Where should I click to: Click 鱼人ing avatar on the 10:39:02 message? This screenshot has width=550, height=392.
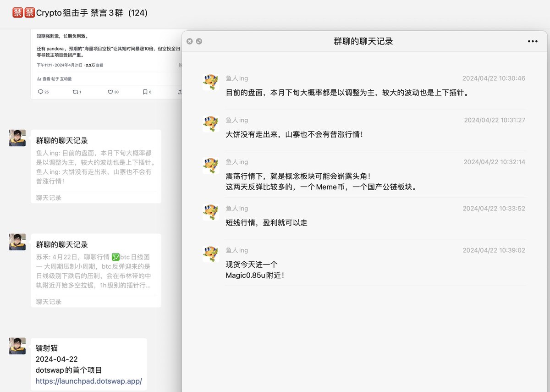pyautogui.click(x=210, y=254)
